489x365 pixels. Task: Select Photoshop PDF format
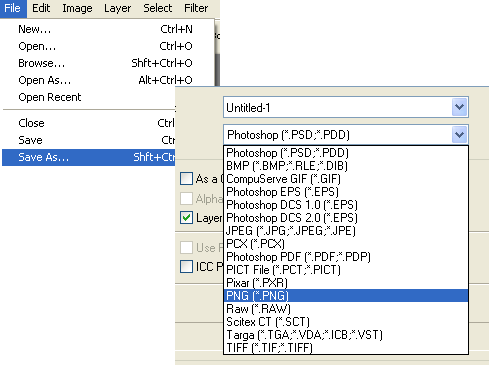[346, 257]
